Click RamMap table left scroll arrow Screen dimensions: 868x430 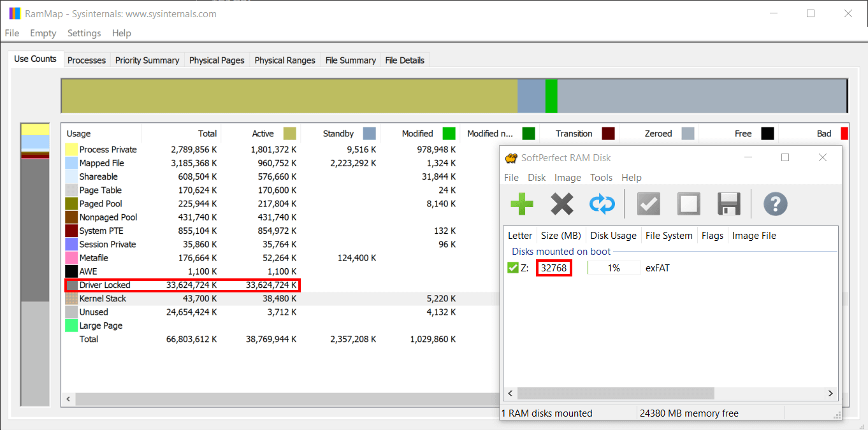(x=69, y=399)
